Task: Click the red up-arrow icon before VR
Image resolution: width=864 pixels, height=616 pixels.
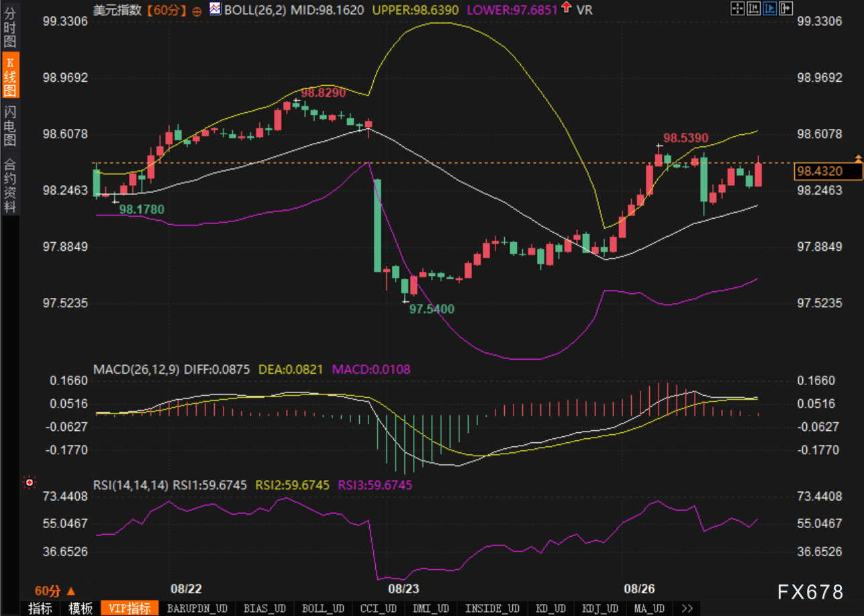Action: [567, 9]
